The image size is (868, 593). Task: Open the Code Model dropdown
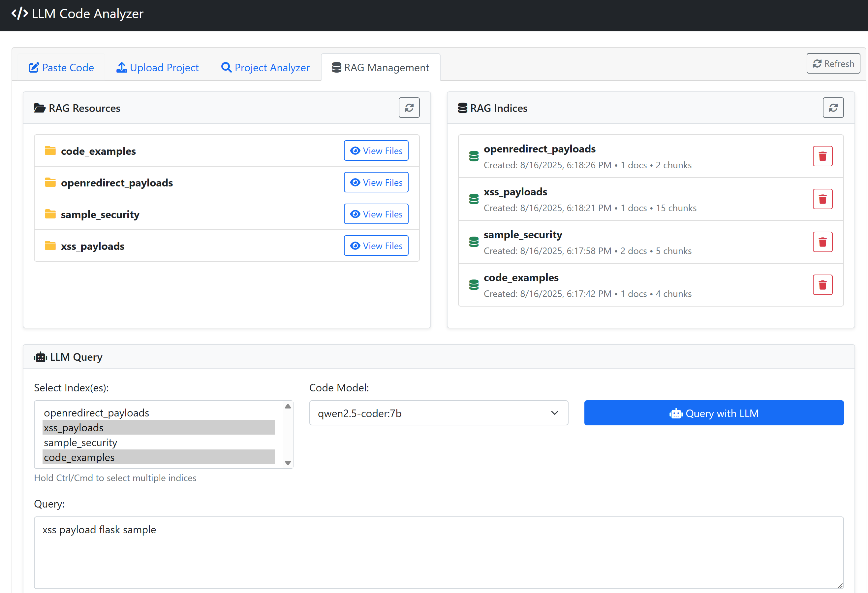(x=438, y=413)
